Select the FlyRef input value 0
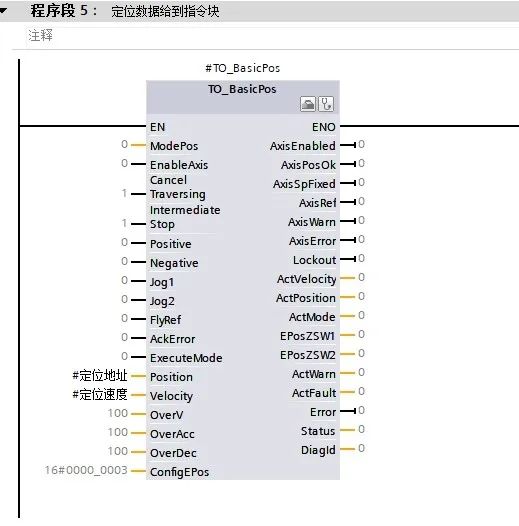This screenshot has height=526, width=519. 124,318
